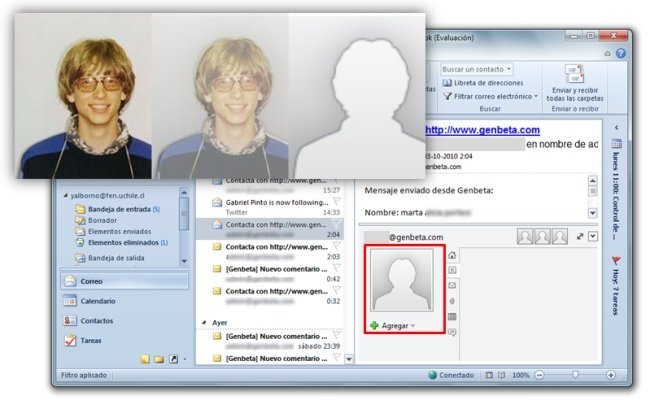Screen dimensions: 650x413
Task: Open the navigation pane configure buttons arrow
Action: [185, 359]
